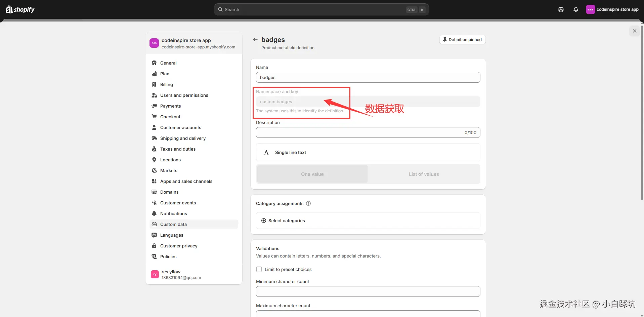Click the Domains icon
This screenshot has height=317, width=644.
pos(154,192)
